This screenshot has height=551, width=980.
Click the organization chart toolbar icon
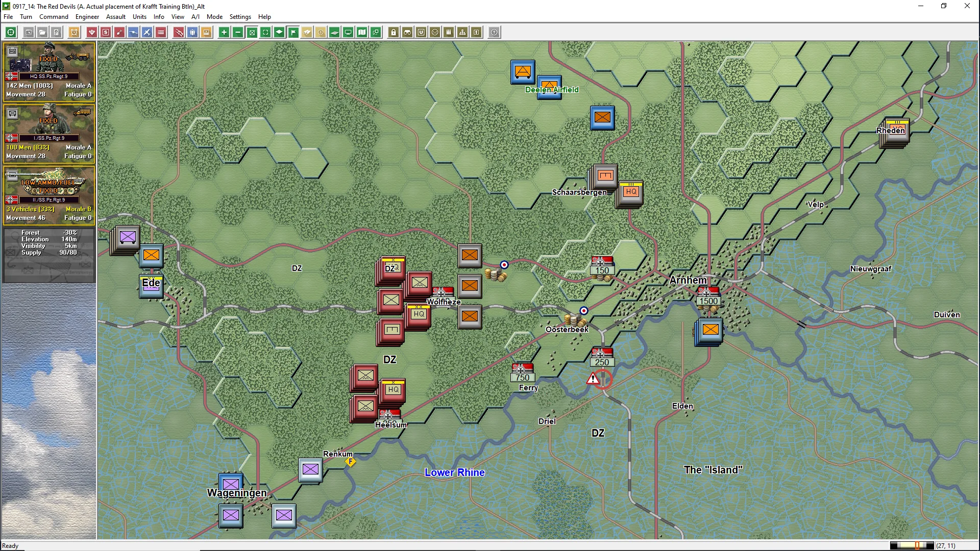pyautogui.click(x=462, y=33)
